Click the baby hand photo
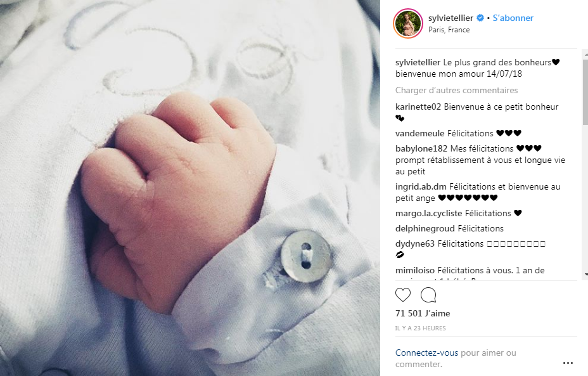Screen dimensions: 588x376 [189, 188]
